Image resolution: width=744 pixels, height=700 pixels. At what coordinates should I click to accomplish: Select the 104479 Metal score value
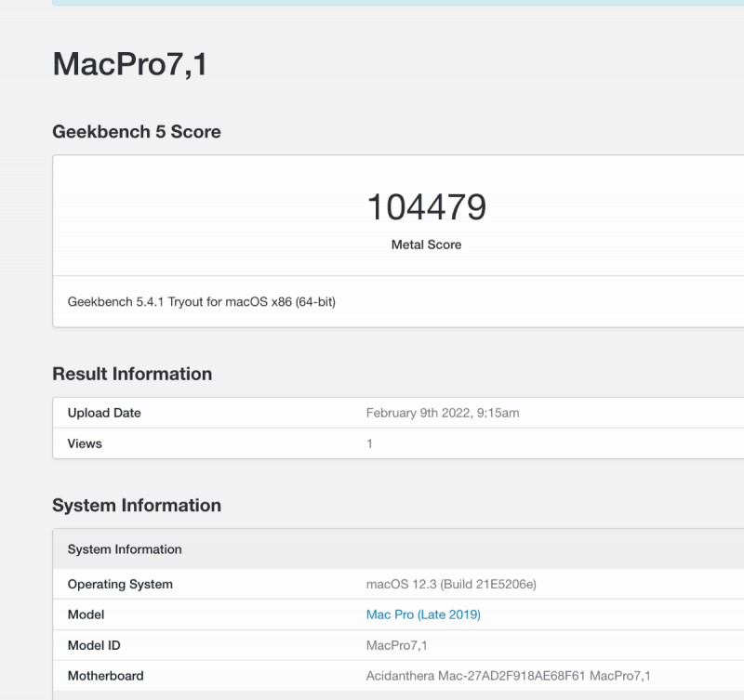(x=427, y=206)
